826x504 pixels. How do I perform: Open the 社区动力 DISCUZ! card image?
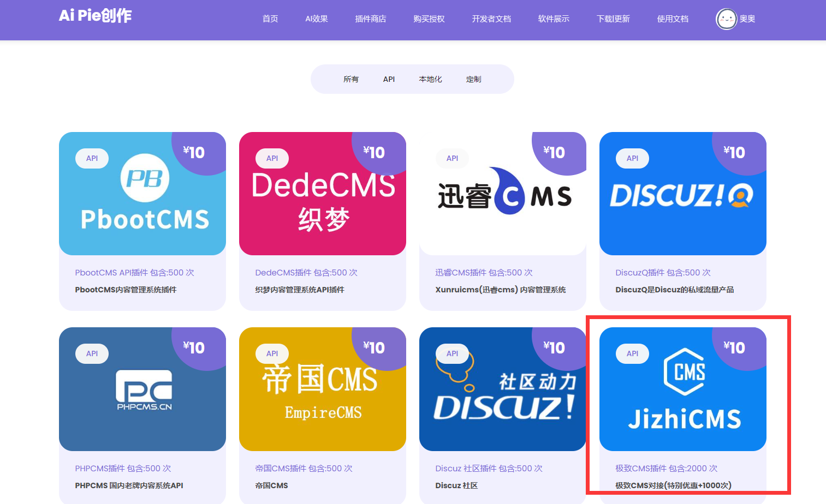pos(503,389)
